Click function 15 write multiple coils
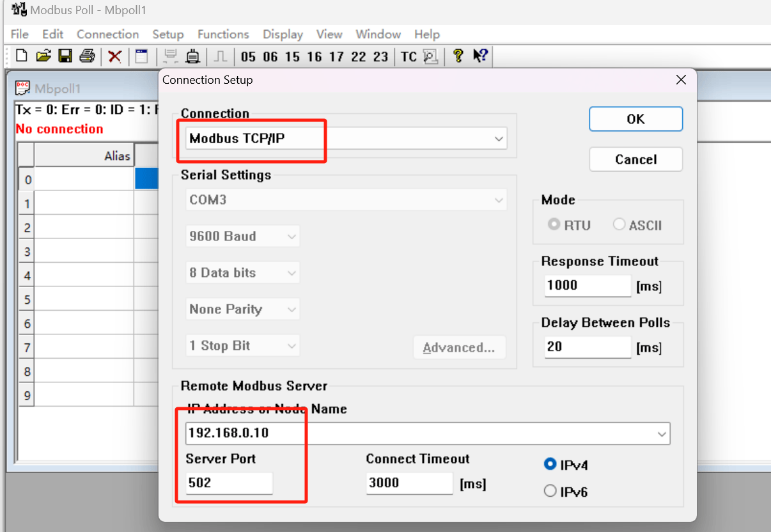This screenshot has height=532, width=771. 292,57
